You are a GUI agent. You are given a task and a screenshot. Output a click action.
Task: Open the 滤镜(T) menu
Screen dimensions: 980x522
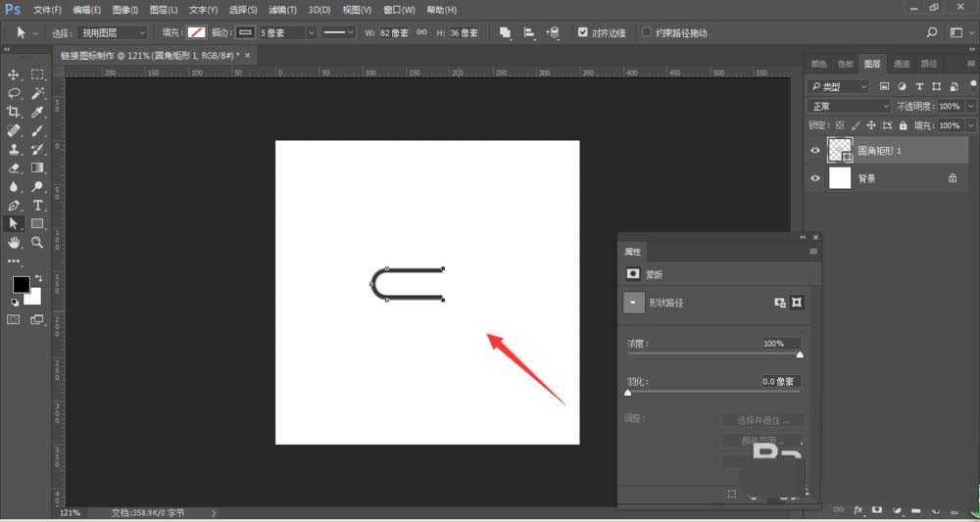pos(282,10)
